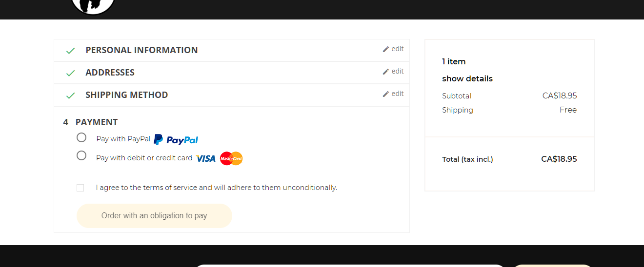Check the agree to terms checkbox
The height and width of the screenshot is (267, 644).
[x=80, y=188]
